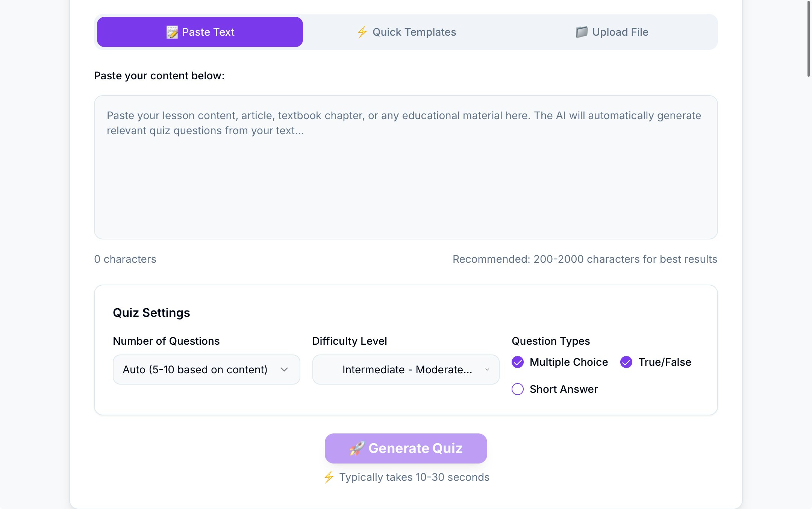Open the Difficulty Level dropdown

[x=406, y=370]
